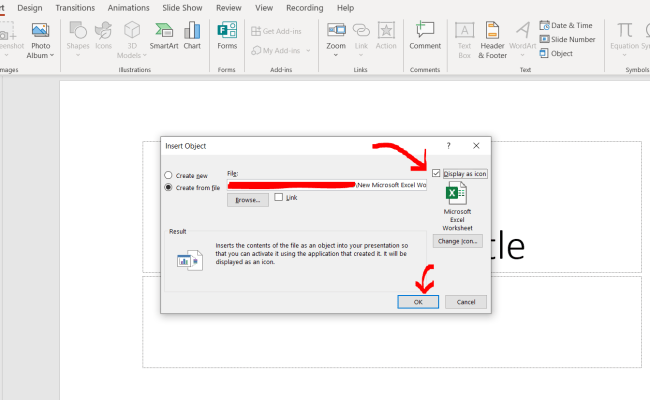650x400 pixels.
Task: Go to the Review tab
Action: 228,8
